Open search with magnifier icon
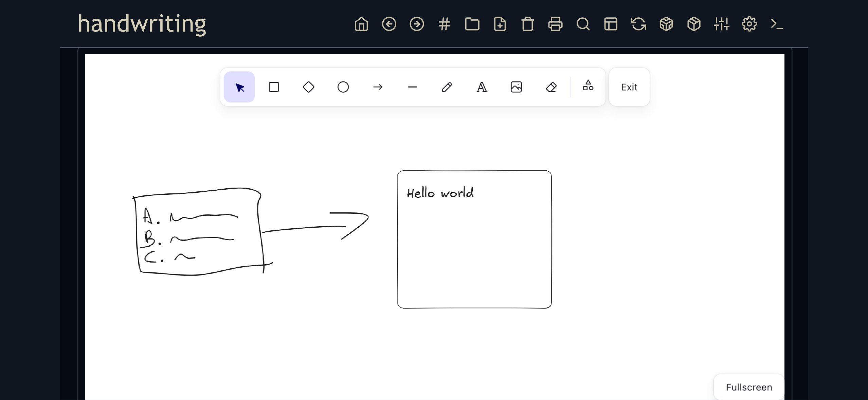Viewport: 868px width, 400px height. [x=583, y=24]
